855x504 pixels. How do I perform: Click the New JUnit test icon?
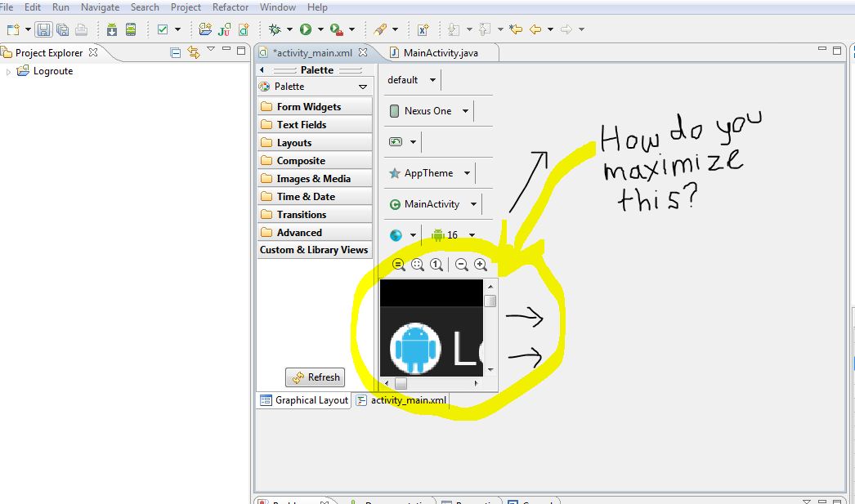tap(224, 29)
